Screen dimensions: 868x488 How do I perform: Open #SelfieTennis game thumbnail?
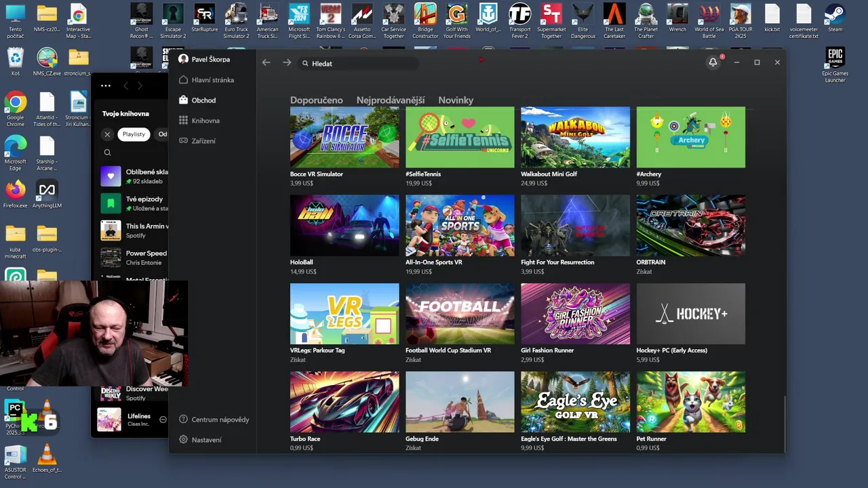pyautogui.click(x=460, y=137)
